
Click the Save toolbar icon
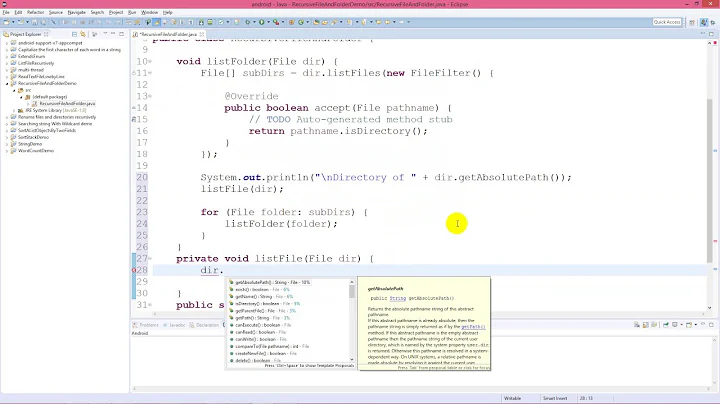[x=34, y=22]
